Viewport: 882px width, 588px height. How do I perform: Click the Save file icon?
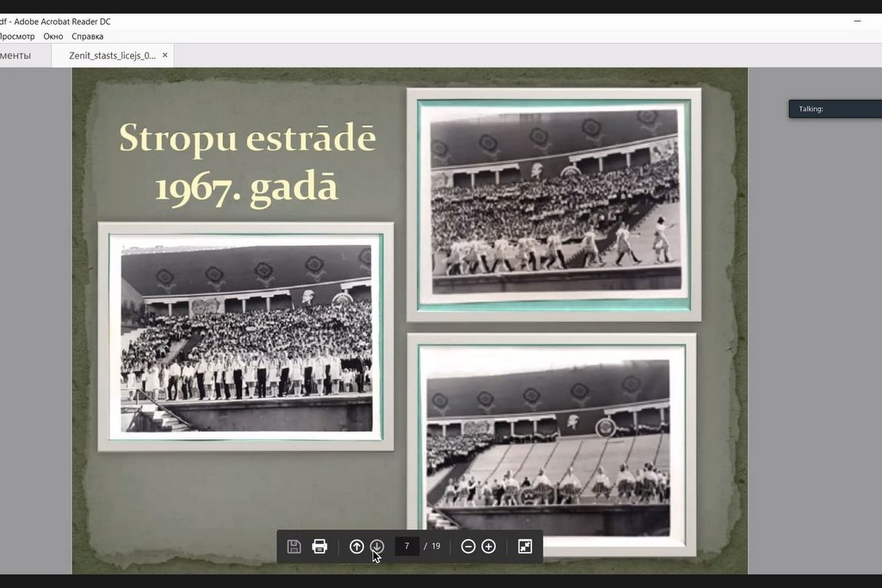[x=294, y=547]
